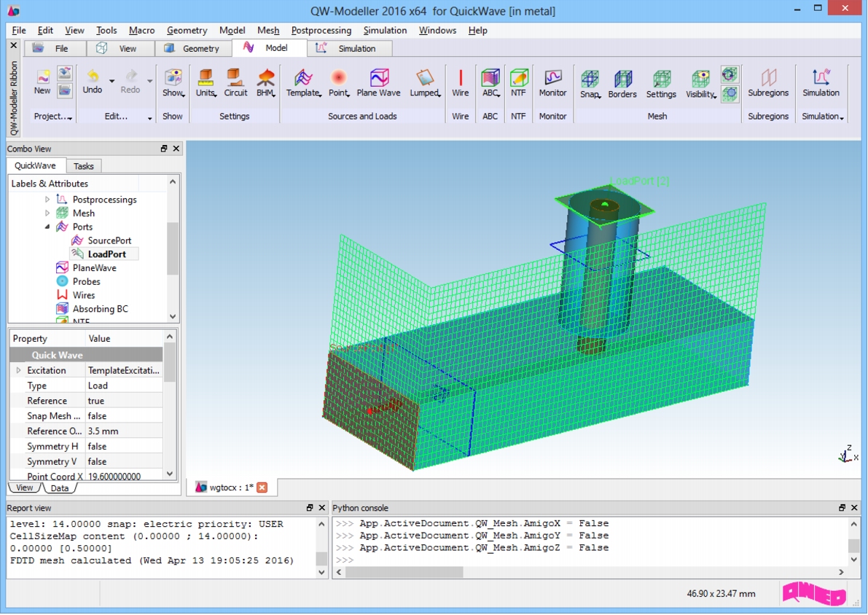Viewport: 868px width, 615px height.
Task: Select SourcePort in the tree
Action: 109,240
